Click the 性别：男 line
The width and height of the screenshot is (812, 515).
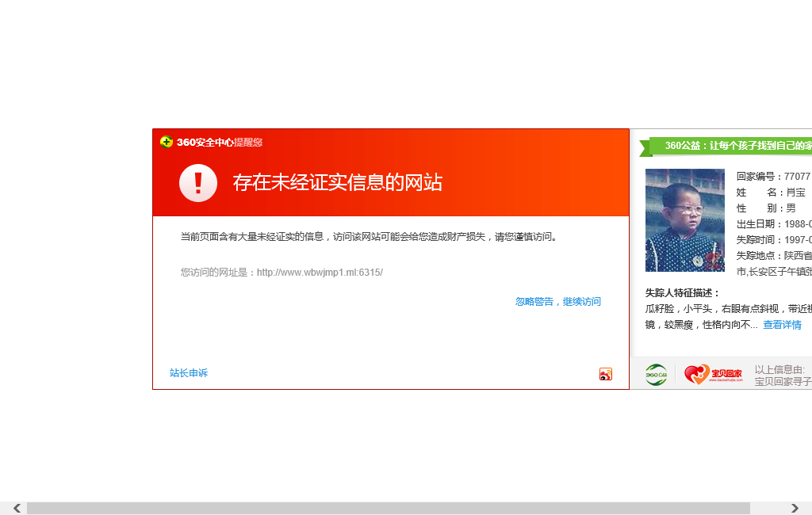tap(766, 208)
